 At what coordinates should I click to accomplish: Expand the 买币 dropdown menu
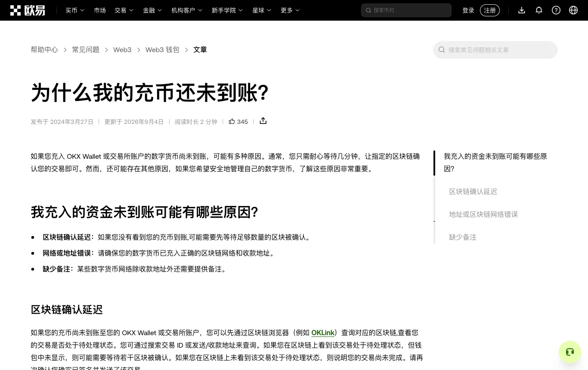click(75, 10)
